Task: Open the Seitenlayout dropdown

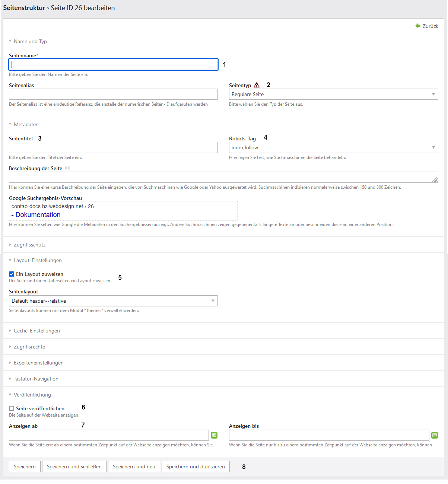Action: [x=113, y=301]
